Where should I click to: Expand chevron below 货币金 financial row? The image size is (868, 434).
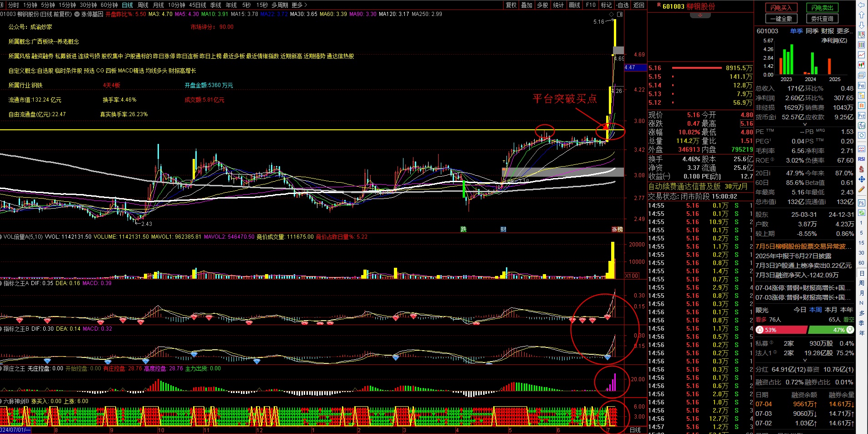tap(805, 124)
